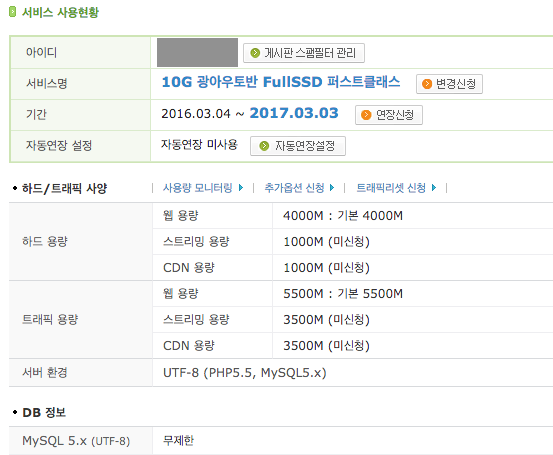The image size is (553, 455).
Task: Click 서비스 사용현황 section heading
Action: [x=60, y=12]
